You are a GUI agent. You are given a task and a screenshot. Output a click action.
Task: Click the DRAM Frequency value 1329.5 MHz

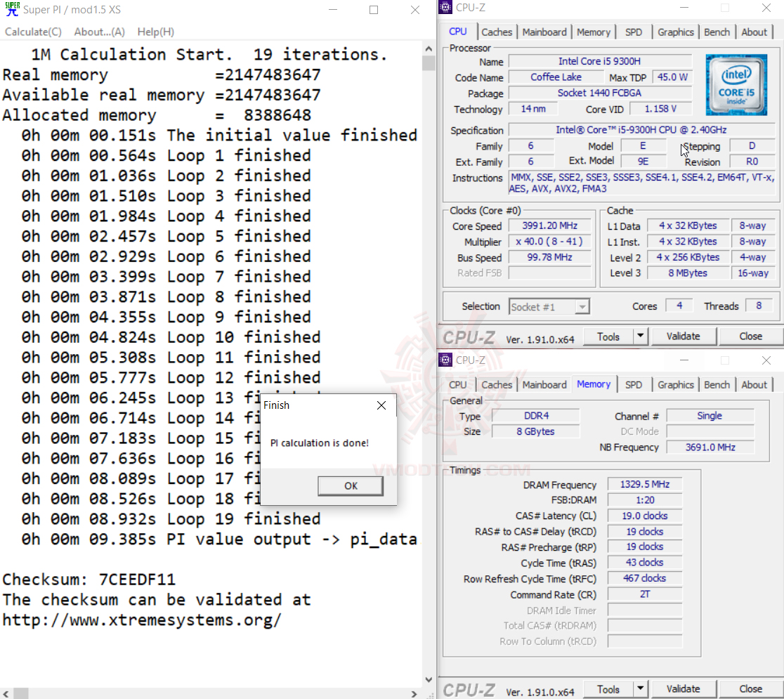[644, 485]
